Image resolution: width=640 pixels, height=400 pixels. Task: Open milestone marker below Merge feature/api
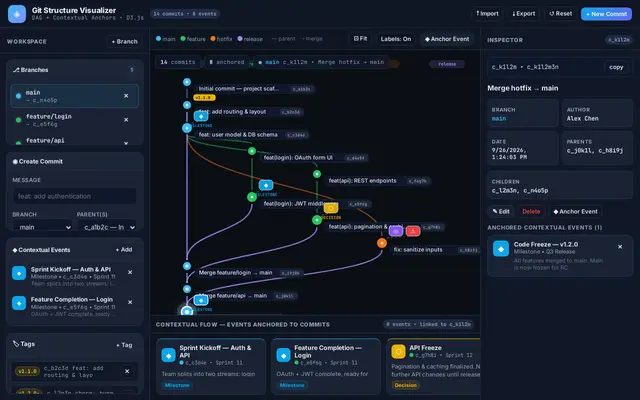(x=201, y=300)
